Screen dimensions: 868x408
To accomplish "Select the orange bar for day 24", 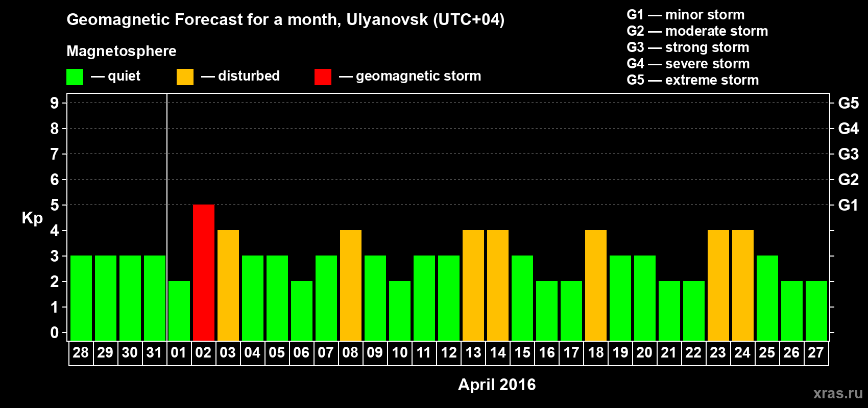I will (743, 285).
